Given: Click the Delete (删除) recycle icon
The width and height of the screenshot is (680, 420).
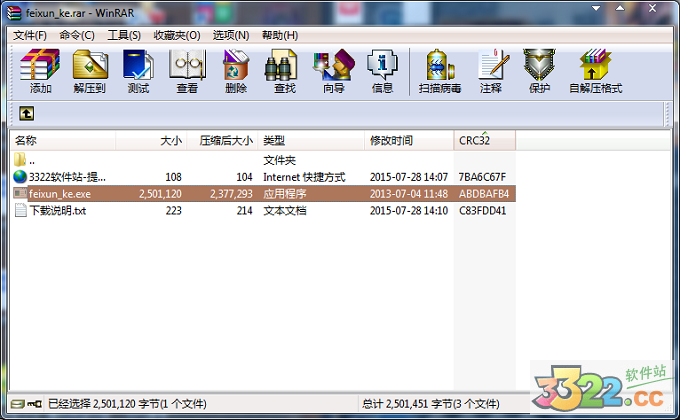Looking at the screenshot, I should pyautogui.click(x=236, y=65).
